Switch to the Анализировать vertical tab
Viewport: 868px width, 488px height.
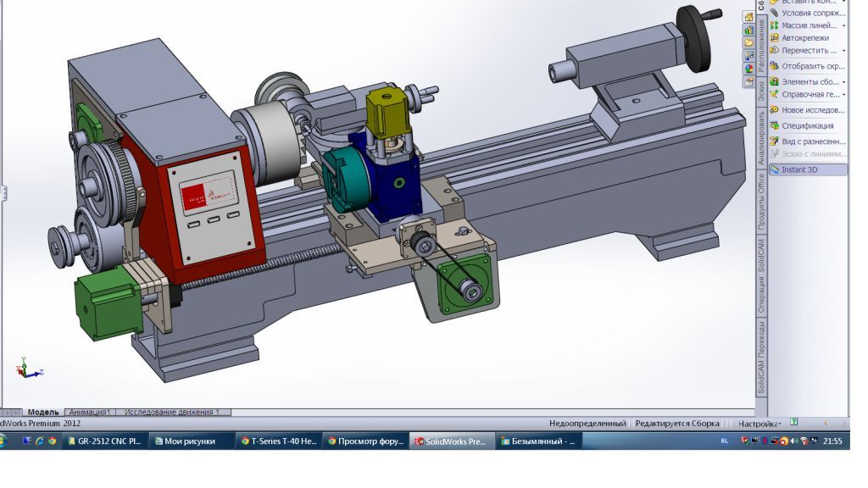coord(762,138)
